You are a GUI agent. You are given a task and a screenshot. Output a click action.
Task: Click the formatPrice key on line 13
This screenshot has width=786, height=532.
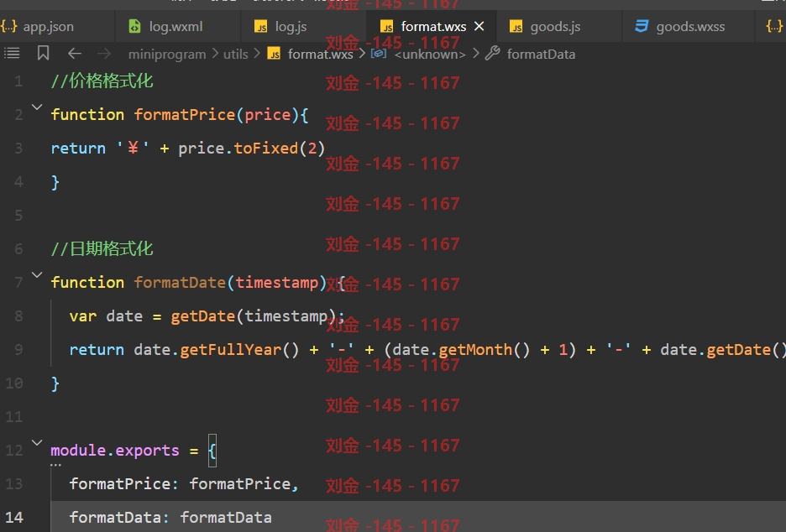(x=120, y=484)
